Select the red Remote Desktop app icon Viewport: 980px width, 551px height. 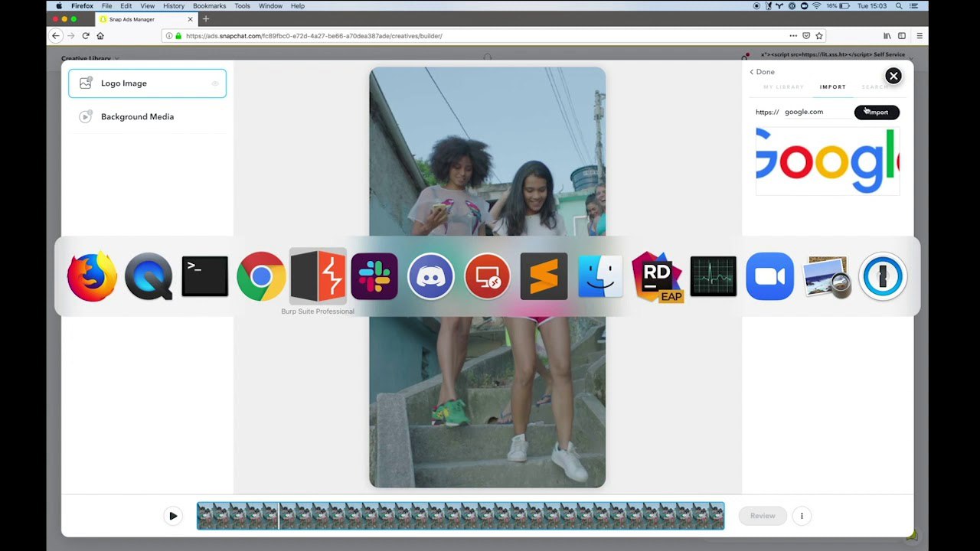pos(488,276)
